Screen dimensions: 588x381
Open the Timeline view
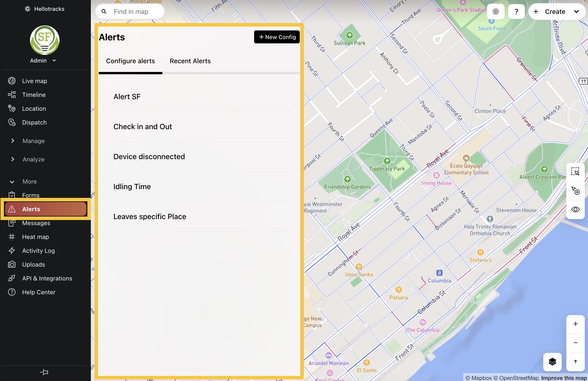(x=34, y=95)
